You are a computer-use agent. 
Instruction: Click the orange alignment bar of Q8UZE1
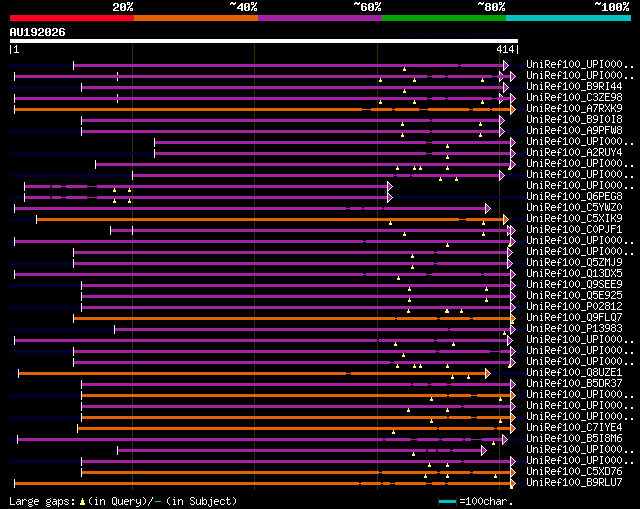tap(252, 373)
